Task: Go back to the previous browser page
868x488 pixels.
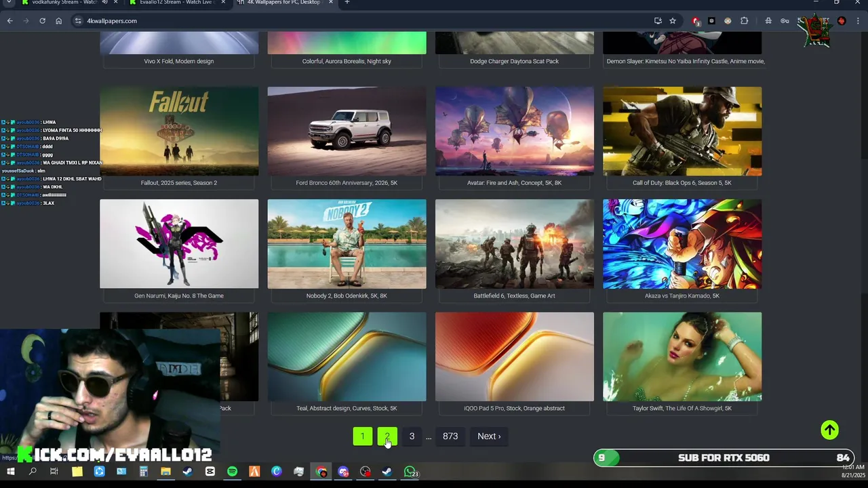Action: (9, 21)
